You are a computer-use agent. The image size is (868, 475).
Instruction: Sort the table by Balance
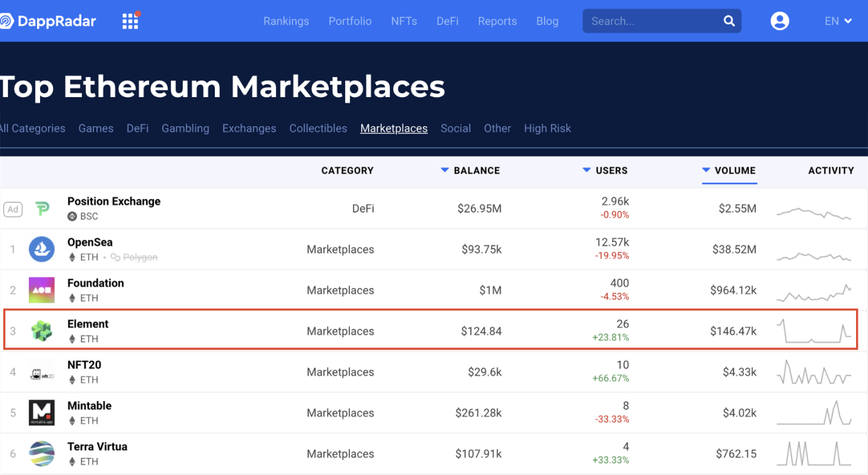coord(470,170)
